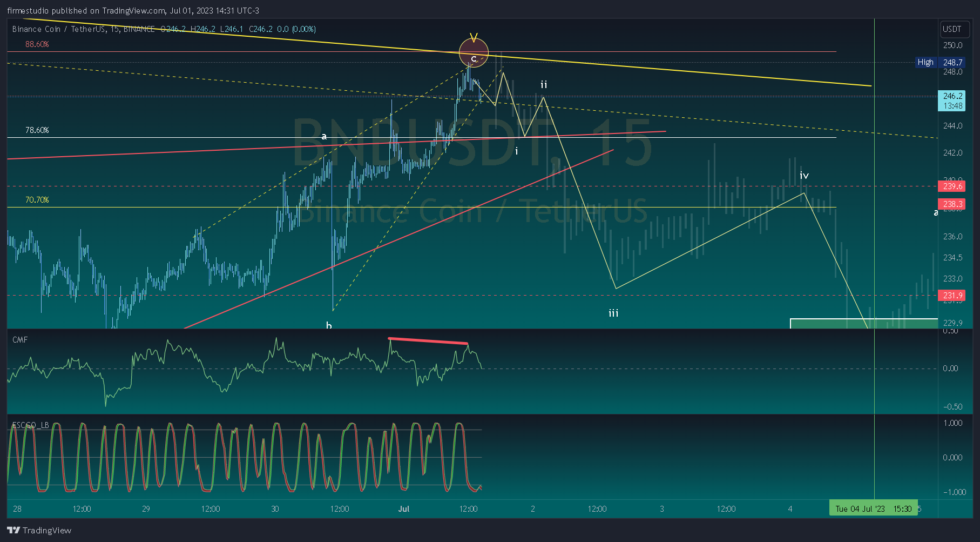Click the 13:48 countdown under current price
The image size is (980, 542).
[x=952, y=106]
